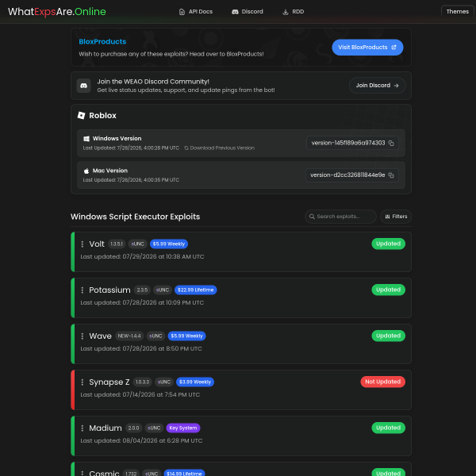This screenshot has width=476, height=476.
Task: Click Madium Key System badge
Action: point(183,428)
